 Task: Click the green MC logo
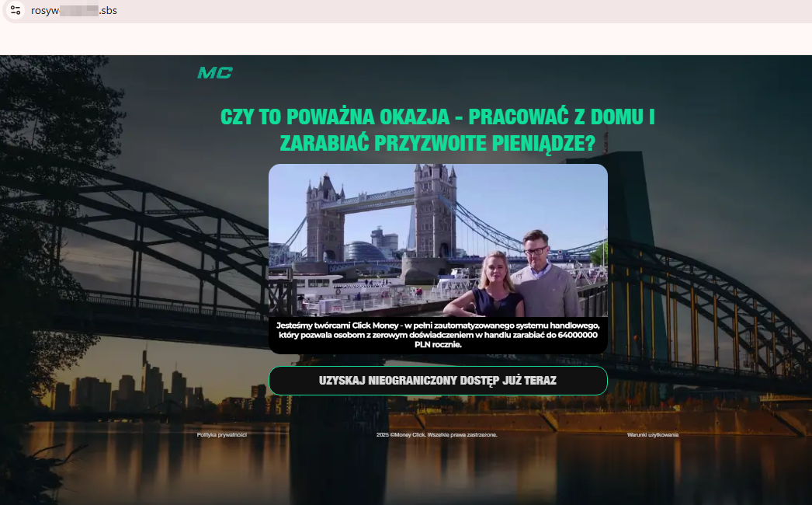point(214,73)
